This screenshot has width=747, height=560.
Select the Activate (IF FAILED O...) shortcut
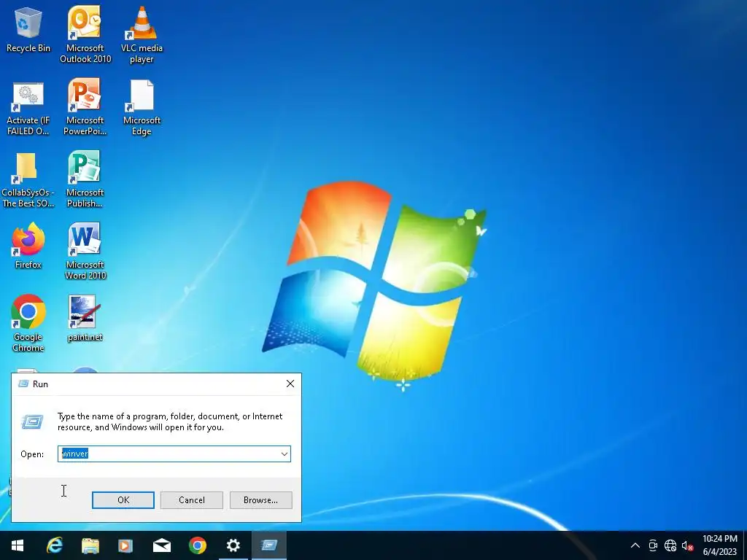pos(28,108)
